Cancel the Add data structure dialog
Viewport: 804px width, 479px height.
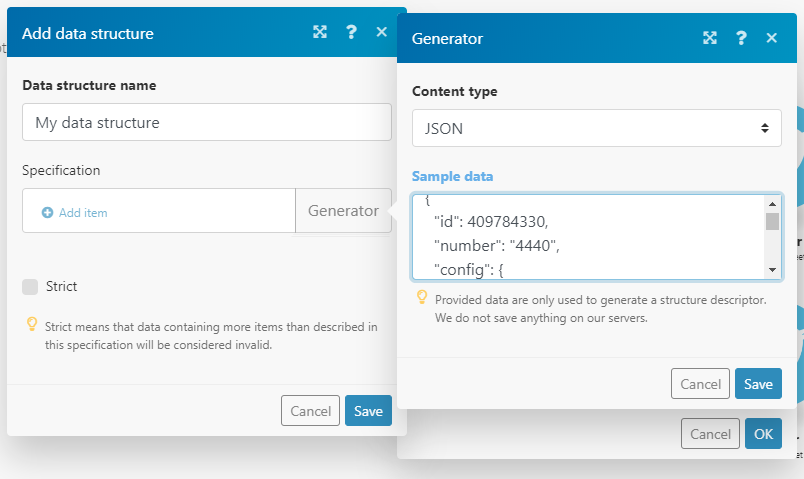pyautogui.click(x=310, y=411)
